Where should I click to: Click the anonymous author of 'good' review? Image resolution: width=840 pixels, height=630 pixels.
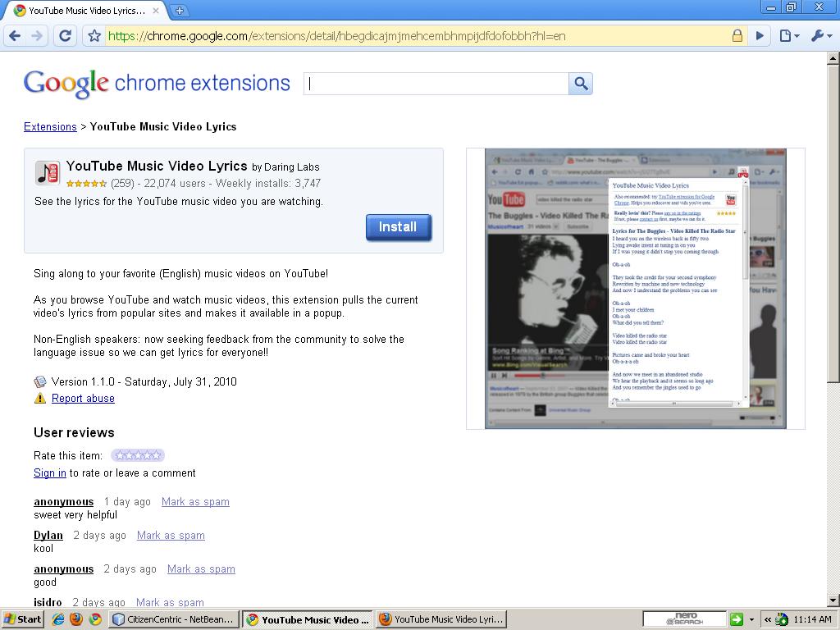click(x=64, y=569)
